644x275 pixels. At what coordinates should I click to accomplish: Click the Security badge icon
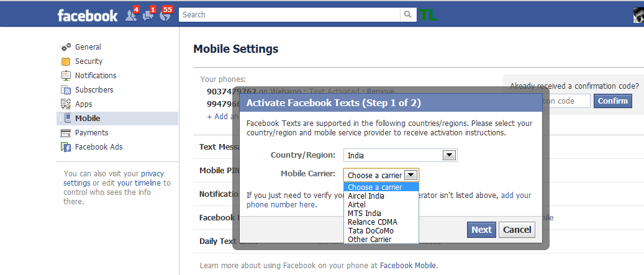[x=66, y=61]
